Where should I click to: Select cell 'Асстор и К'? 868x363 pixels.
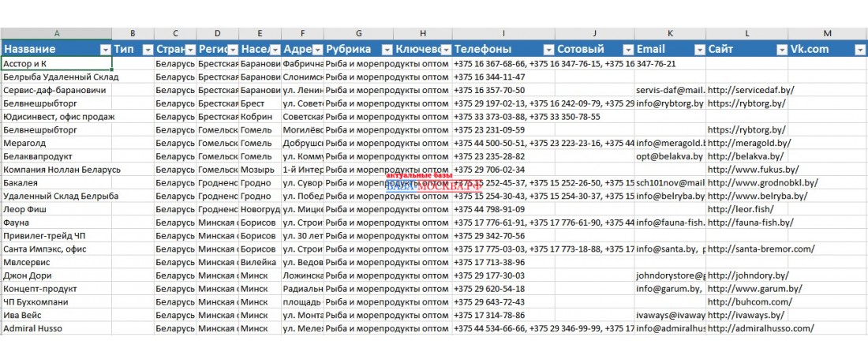pos(57,64)
